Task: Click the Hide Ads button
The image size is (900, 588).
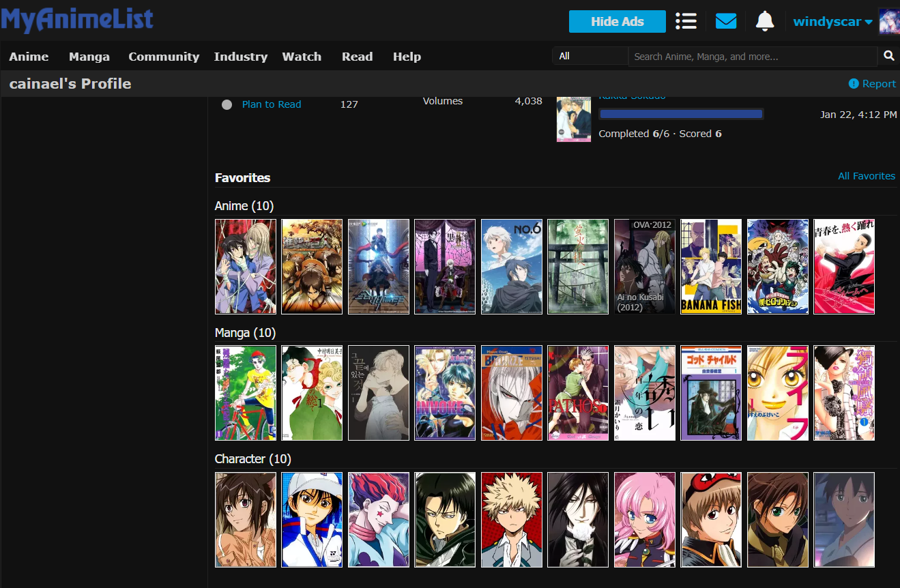Action: (x=618, y=21)
